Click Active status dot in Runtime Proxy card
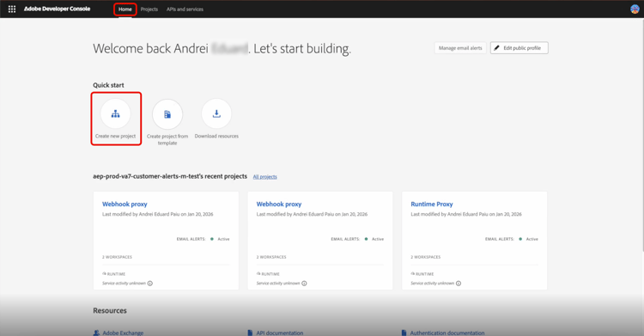 point(520,239)
